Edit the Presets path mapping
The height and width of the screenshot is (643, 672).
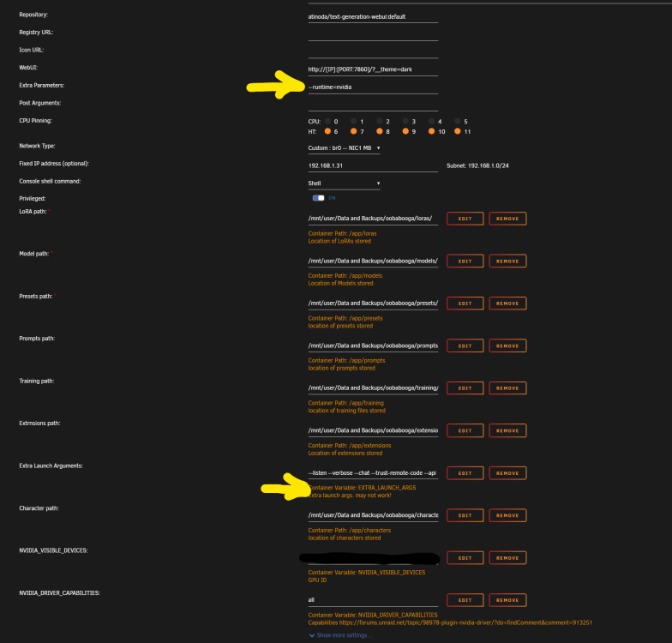465,303
